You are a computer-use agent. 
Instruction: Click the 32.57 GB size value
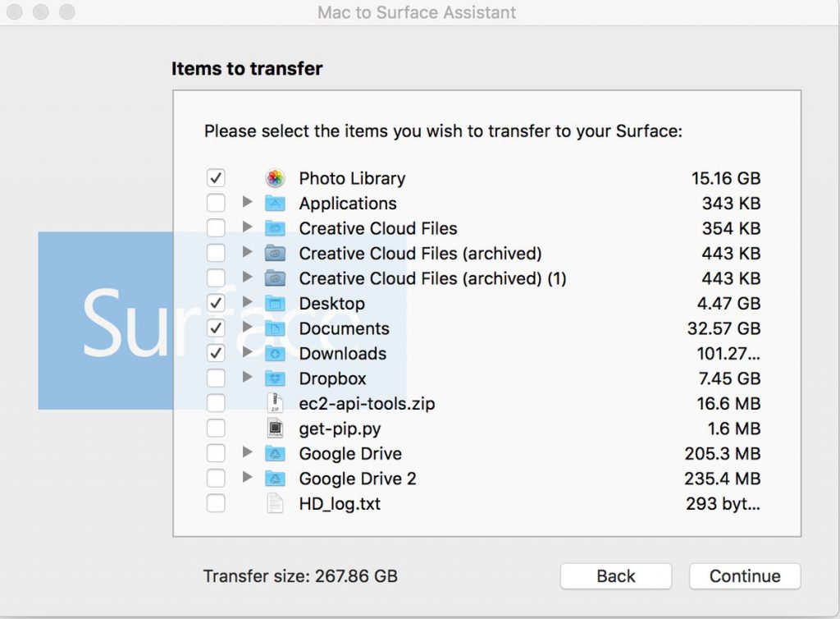(x=724, y=328)
